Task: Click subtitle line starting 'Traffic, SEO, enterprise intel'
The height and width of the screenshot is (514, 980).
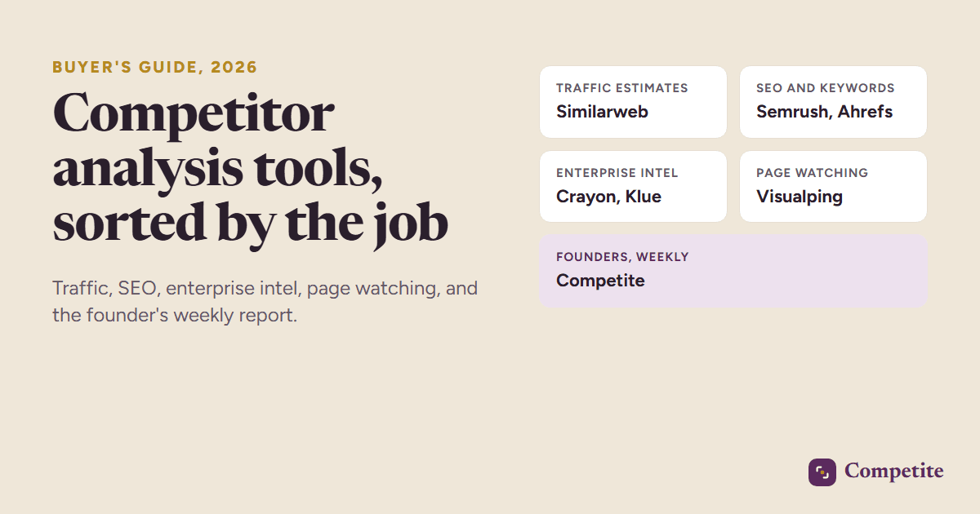Action: [x=265, y=289]
